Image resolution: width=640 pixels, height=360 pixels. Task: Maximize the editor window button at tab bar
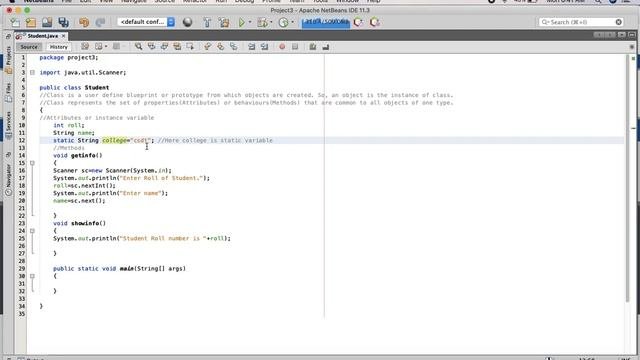tap(631, 35)
